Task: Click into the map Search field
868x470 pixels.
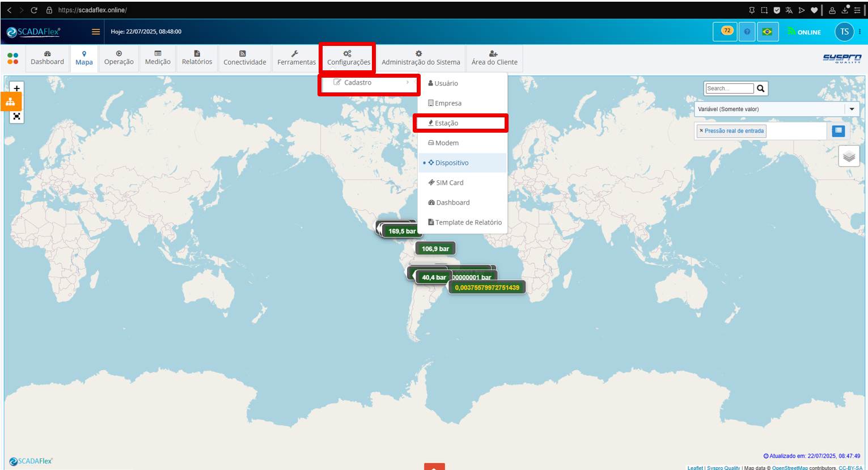Action: pyautogui.click(x=730, y=88)
